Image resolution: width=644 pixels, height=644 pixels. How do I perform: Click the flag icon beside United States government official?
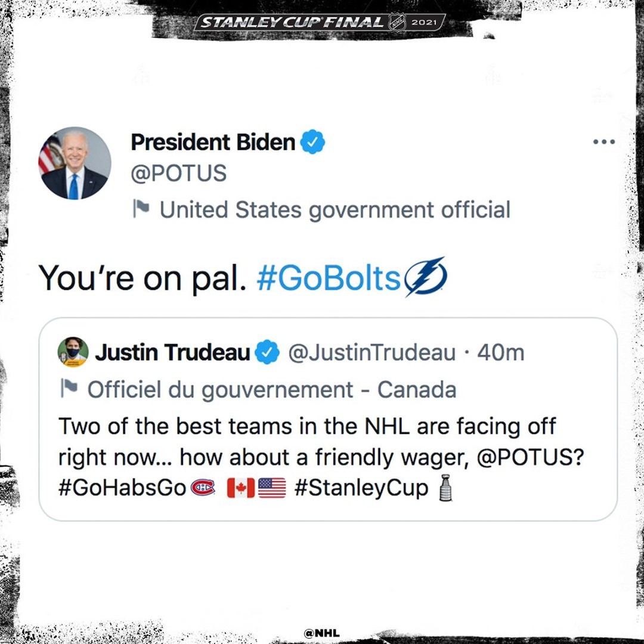click(x=141, y=209)
